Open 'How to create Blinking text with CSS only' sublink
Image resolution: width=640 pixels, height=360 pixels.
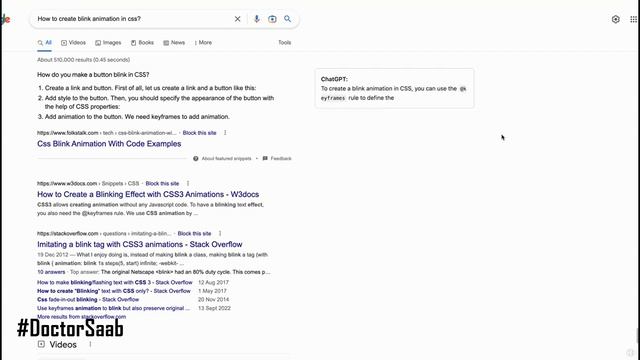point(114,291)
